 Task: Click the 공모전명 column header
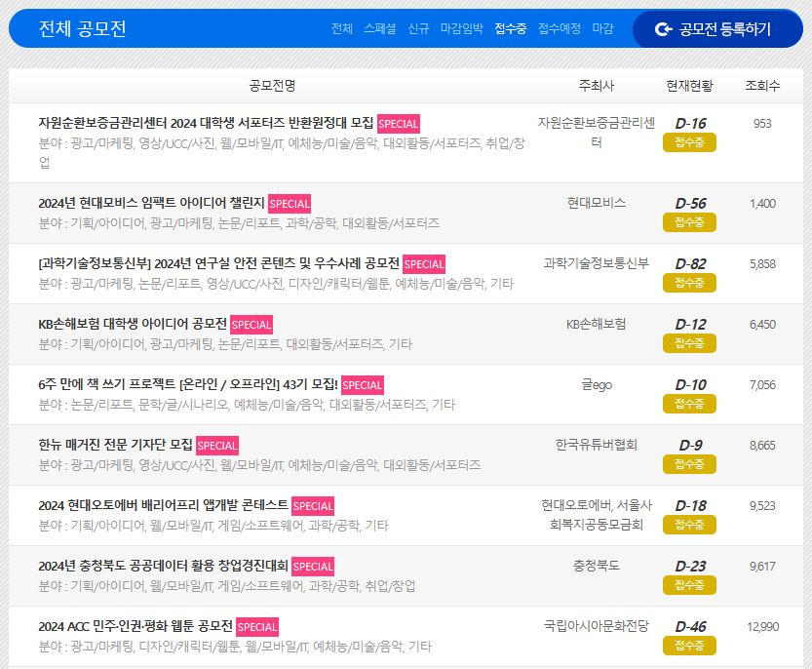pyautogui.click(x=272, y=86)
